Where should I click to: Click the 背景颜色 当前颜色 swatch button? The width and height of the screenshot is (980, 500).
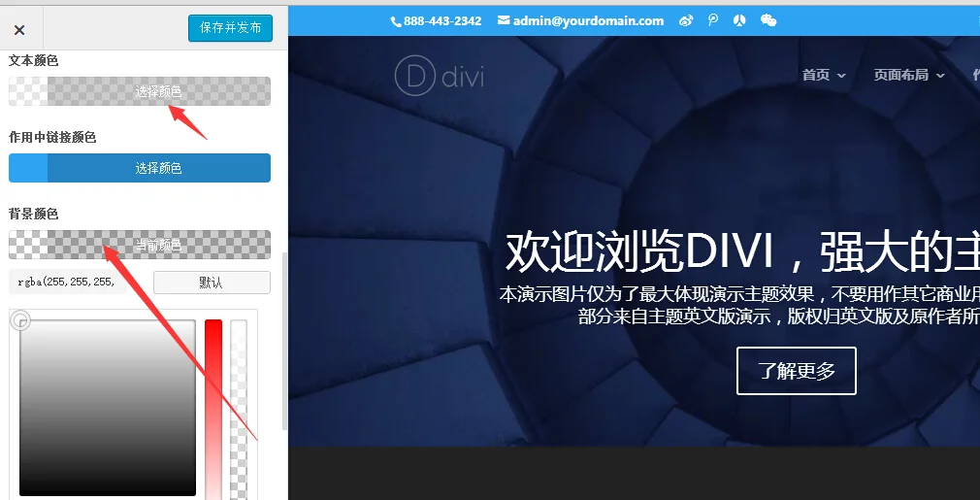pyautogui.click(x=140, y=245)
